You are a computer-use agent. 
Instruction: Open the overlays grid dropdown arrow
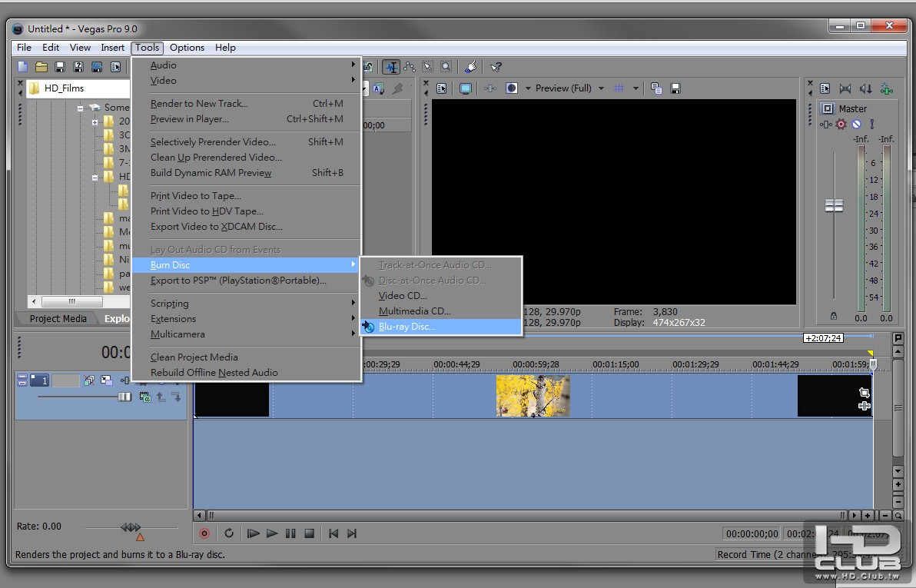636,88
